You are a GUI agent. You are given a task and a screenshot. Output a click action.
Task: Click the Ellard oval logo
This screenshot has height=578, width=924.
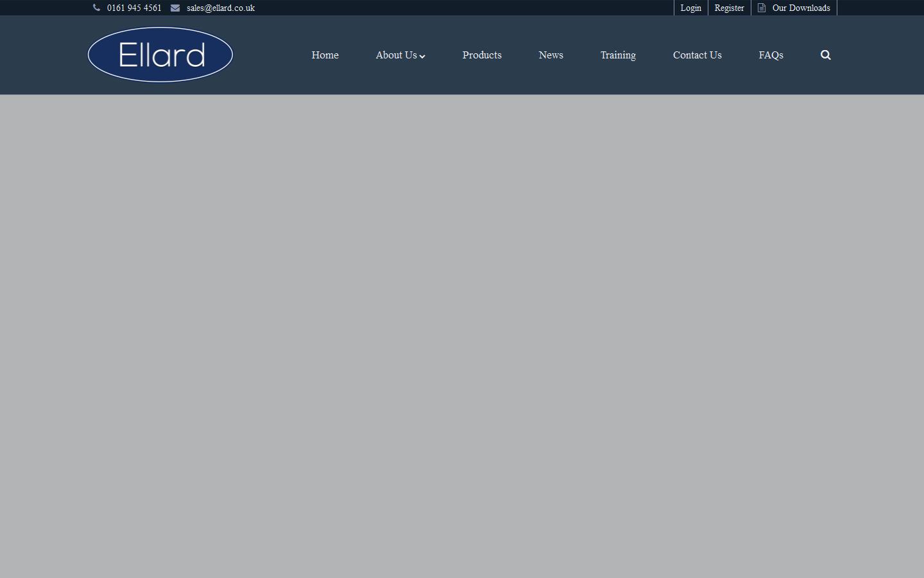click(160, 55)
